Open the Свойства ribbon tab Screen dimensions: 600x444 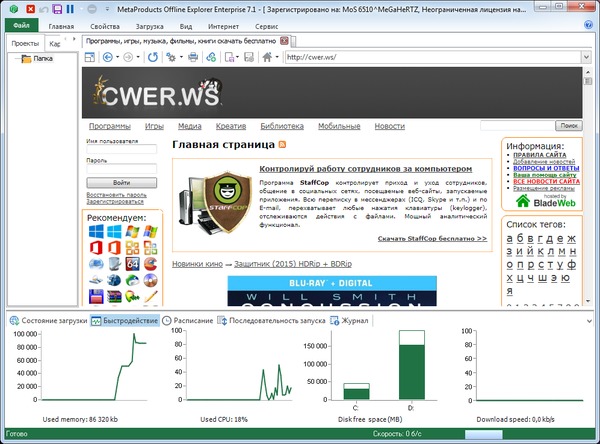(x=105, y=26)
